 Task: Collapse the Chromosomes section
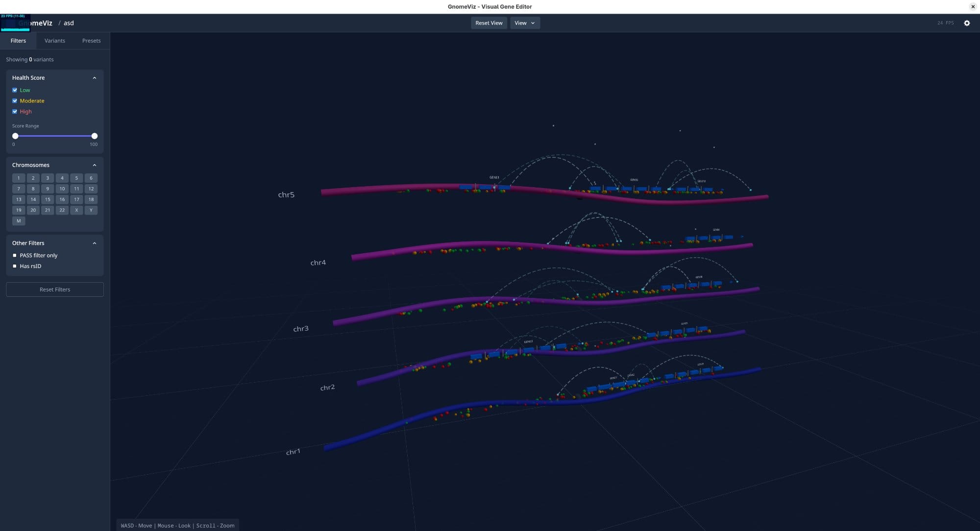(x=94, y=165)
